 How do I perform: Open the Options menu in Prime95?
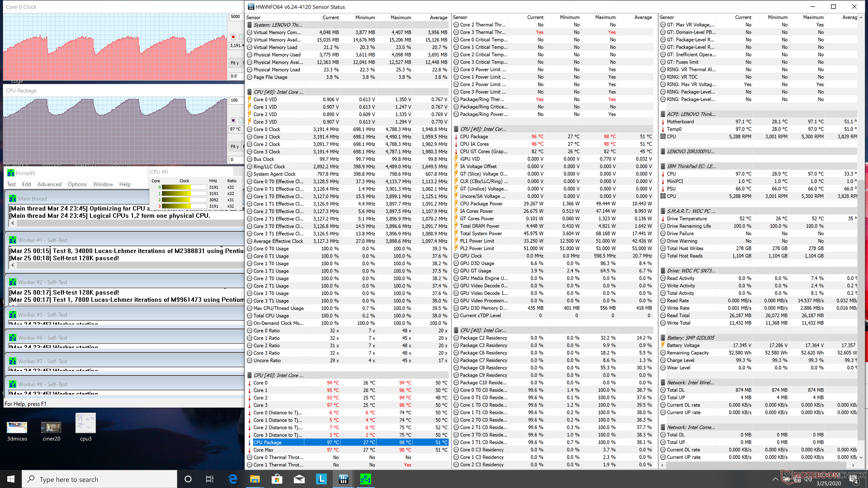[x=77, y=184]
